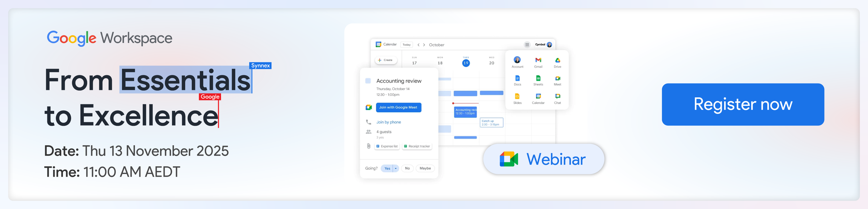
Task: Click the Register now button
Action: click(x=743, y=104)
